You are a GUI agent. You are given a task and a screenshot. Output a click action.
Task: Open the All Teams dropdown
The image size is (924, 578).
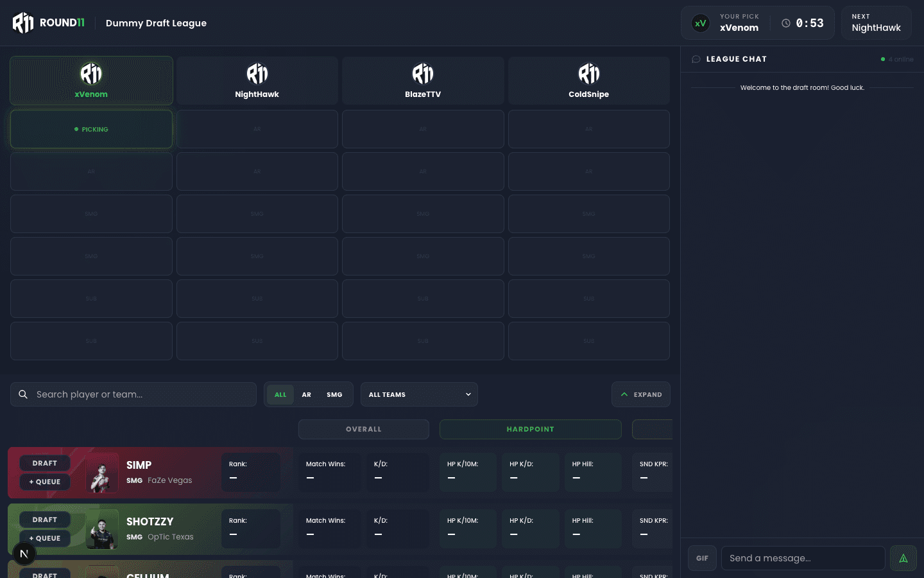click(419, 394)
